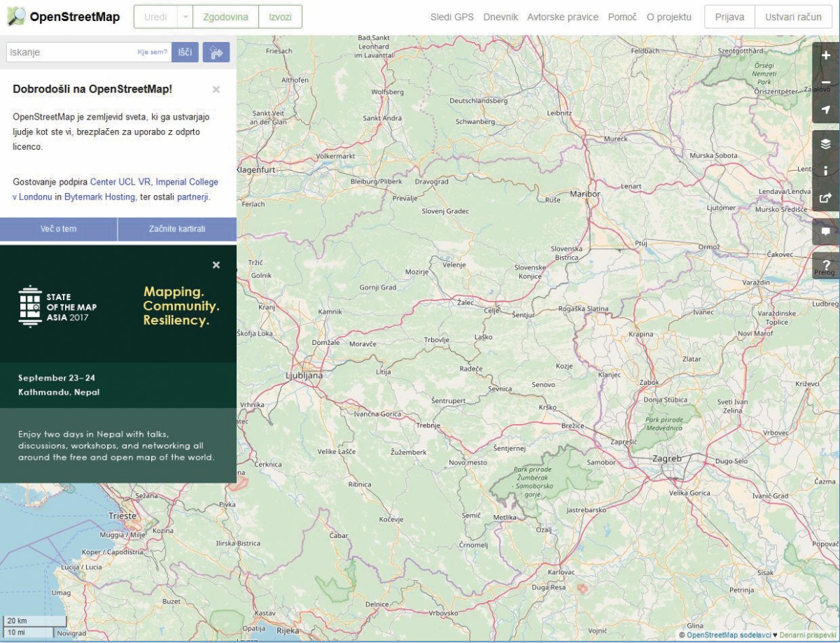
Task: Zoom in with the plus icon
Action: click(x=825, y=56)
